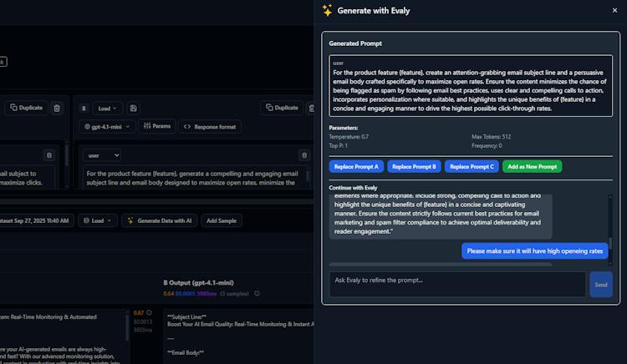Click the trash icon in the left panel's message
Image resolution: width=627 pixels, height=364 pixels.
[x=49, y=155]
